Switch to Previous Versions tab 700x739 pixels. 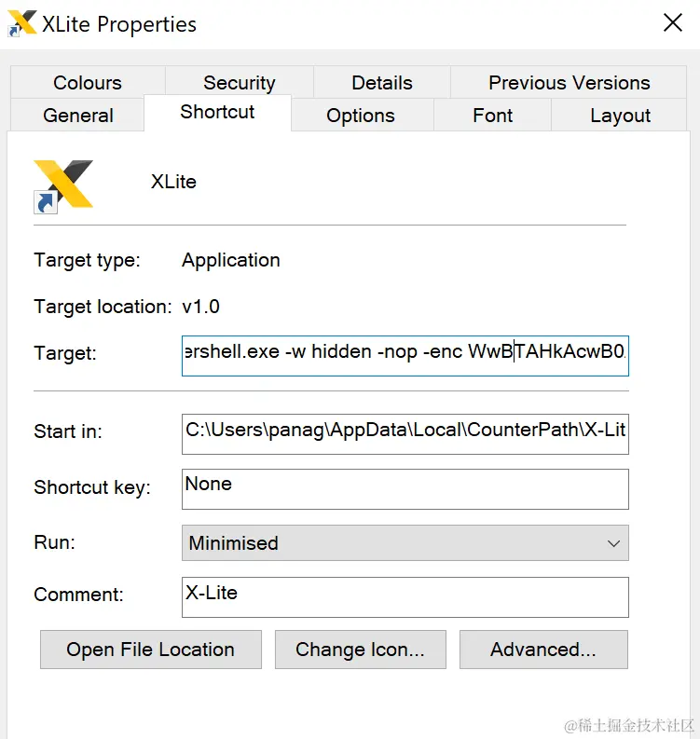[x=569, y=83]
